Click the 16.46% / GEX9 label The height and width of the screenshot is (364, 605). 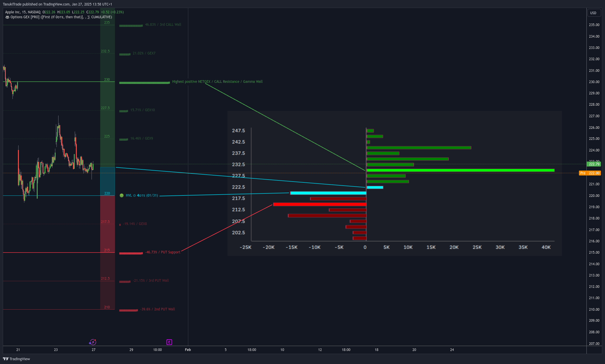(142, 138)
